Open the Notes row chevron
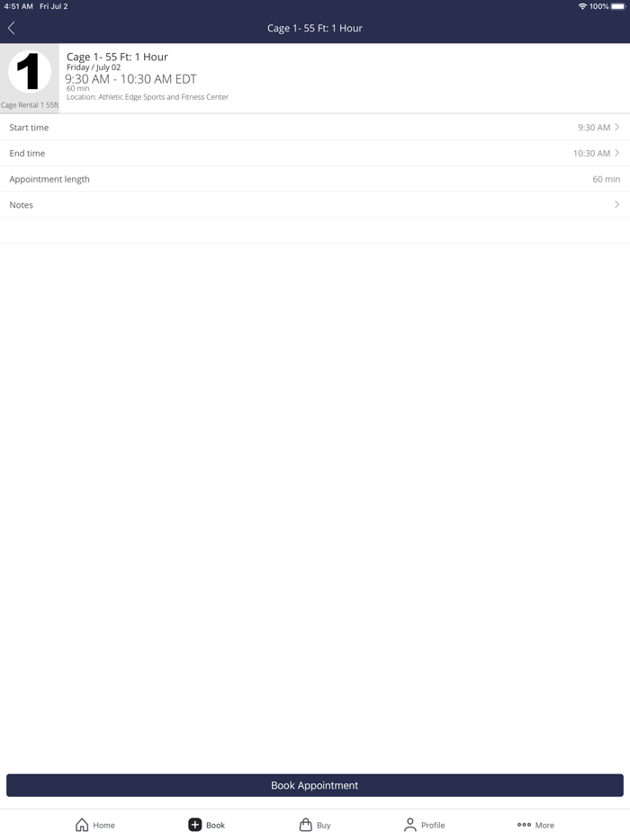 [617, 204]
